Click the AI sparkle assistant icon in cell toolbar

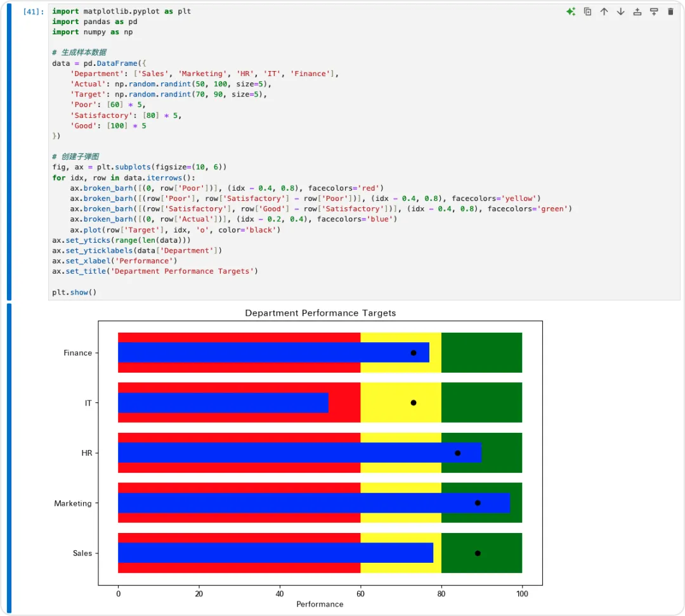[x=571, y=12]
